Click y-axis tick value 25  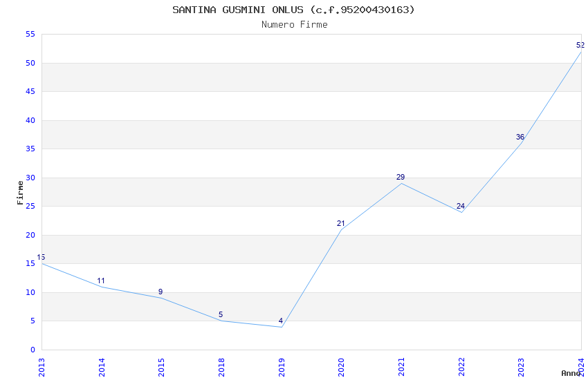(x=30, y=206)
